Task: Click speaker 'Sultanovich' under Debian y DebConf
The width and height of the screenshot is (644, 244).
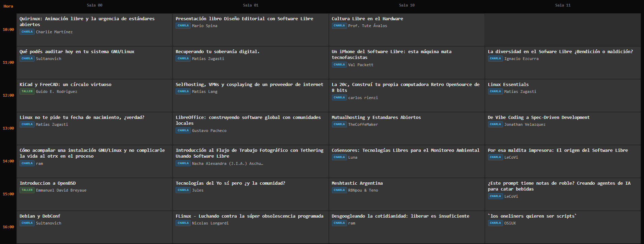Action: tap(49, 223)
